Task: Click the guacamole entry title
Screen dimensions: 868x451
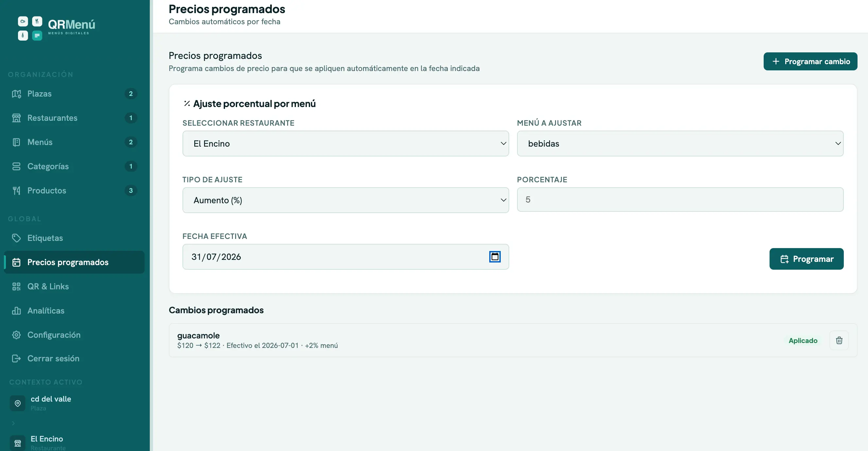Action: (199, 336)
